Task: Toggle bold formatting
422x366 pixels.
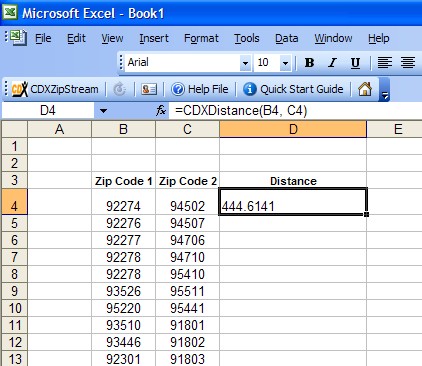Action: point(309,62)
